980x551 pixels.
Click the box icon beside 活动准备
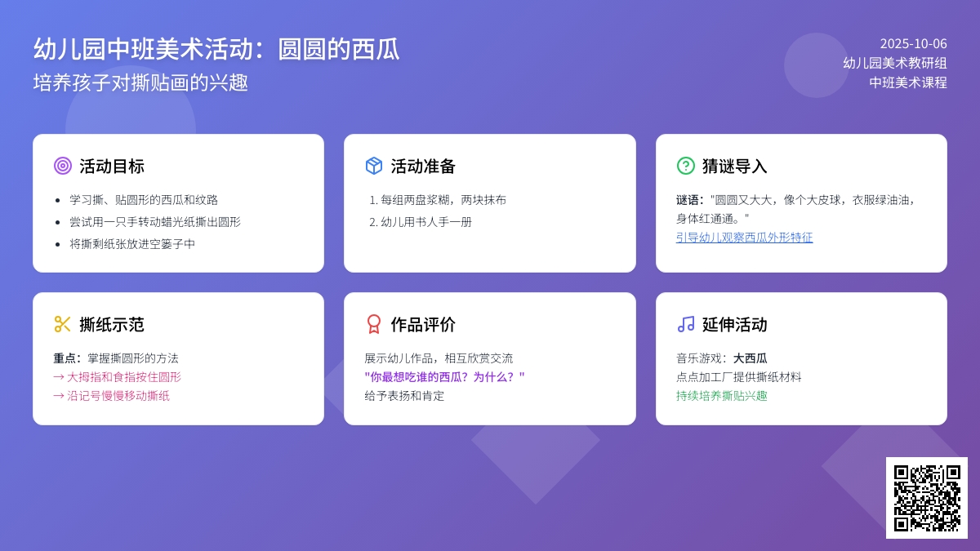tap(374, 166)
